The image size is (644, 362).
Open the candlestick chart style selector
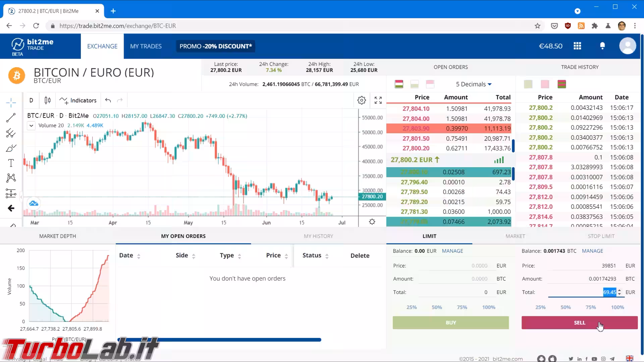48,100
